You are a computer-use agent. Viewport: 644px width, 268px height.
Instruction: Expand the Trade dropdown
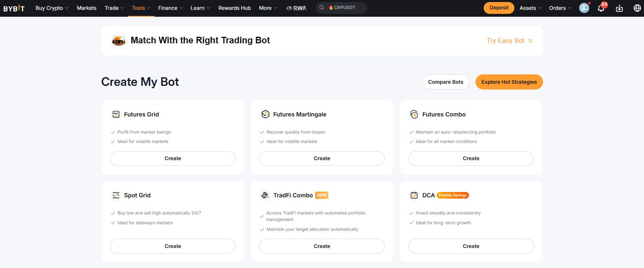click(x=114, y=8)
